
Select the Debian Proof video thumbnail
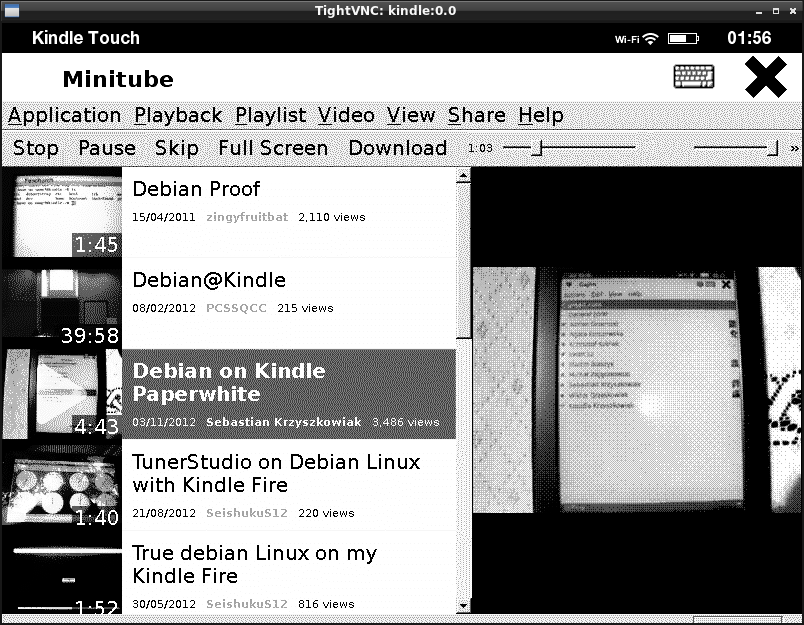(x=62, y=212)
